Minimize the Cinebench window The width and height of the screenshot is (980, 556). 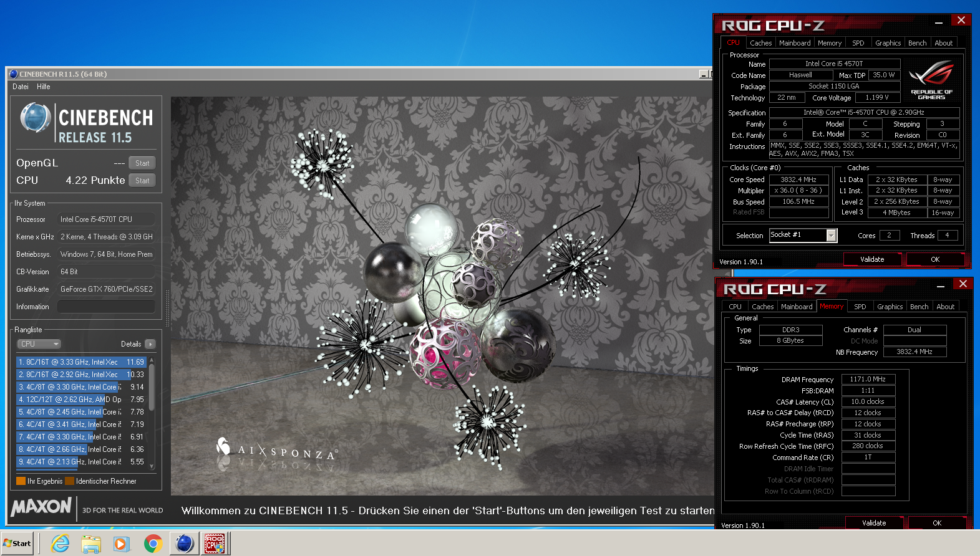pos(703,74)
